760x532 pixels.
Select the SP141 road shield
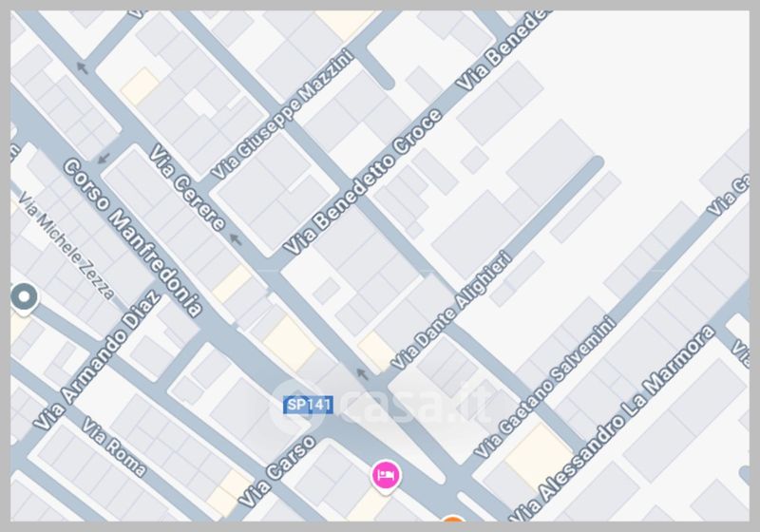coord(308,405)
